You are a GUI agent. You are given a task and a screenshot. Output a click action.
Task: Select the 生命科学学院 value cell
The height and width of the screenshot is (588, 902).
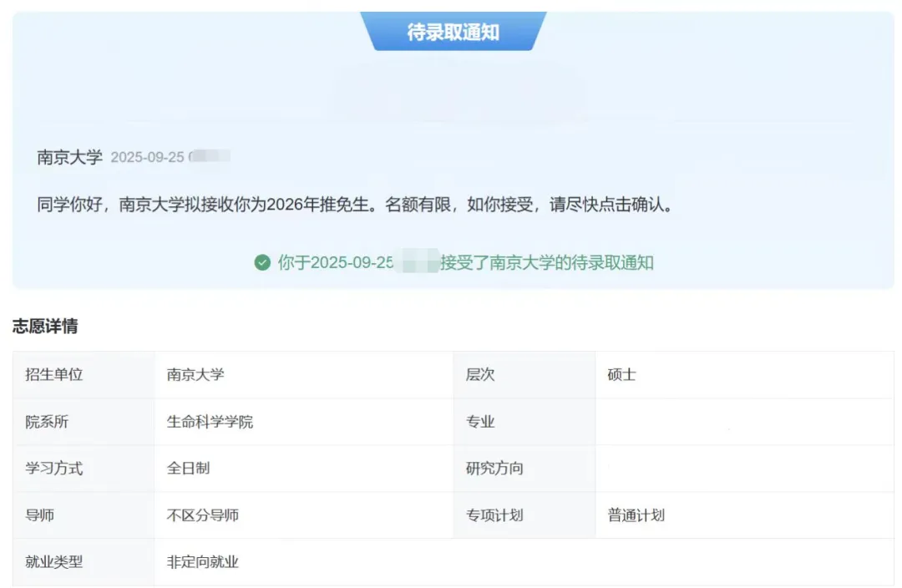point(304,422)
